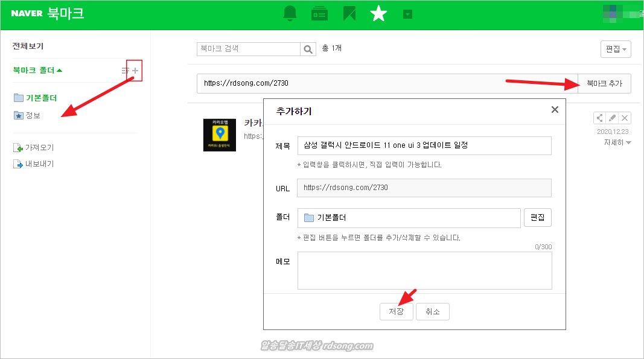This screenshot has height=359, width=644.
Task: Share the bookmark using share icon
Action: [x=600, y=118]
